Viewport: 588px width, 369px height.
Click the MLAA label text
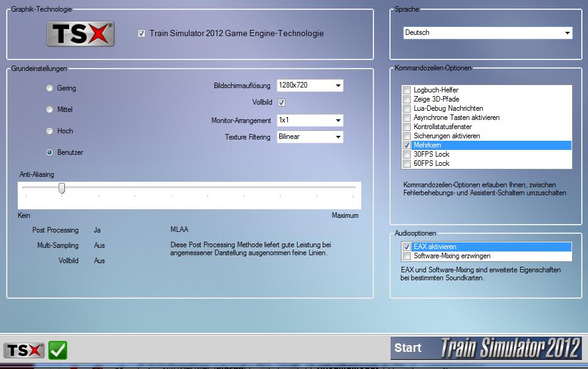coord(179,229)
